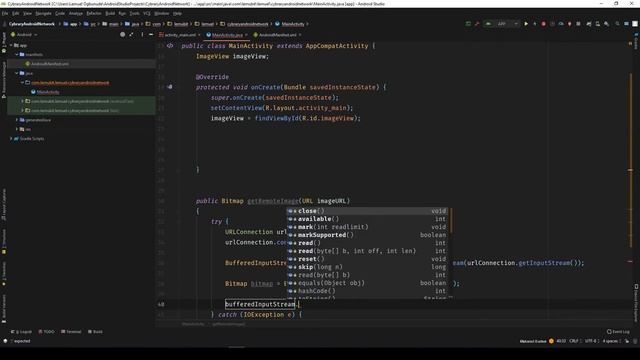Click the Make Project hammer icon
Image resolution: width=640 pixels, height=360 pixels.
click(477, 24)
